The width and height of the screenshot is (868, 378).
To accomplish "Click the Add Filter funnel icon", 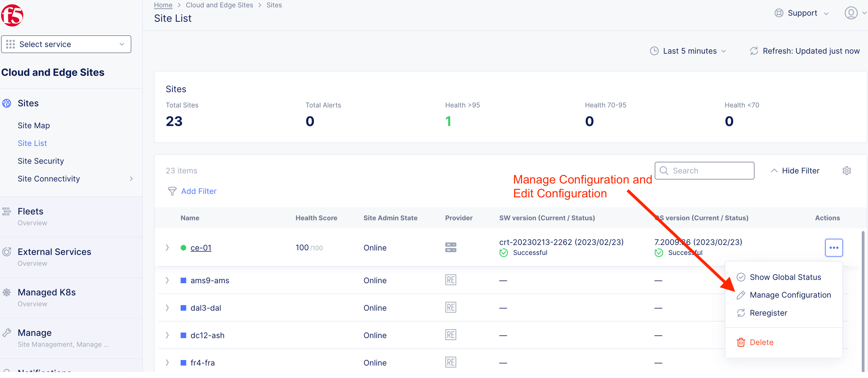I will [x=172, y=191].
